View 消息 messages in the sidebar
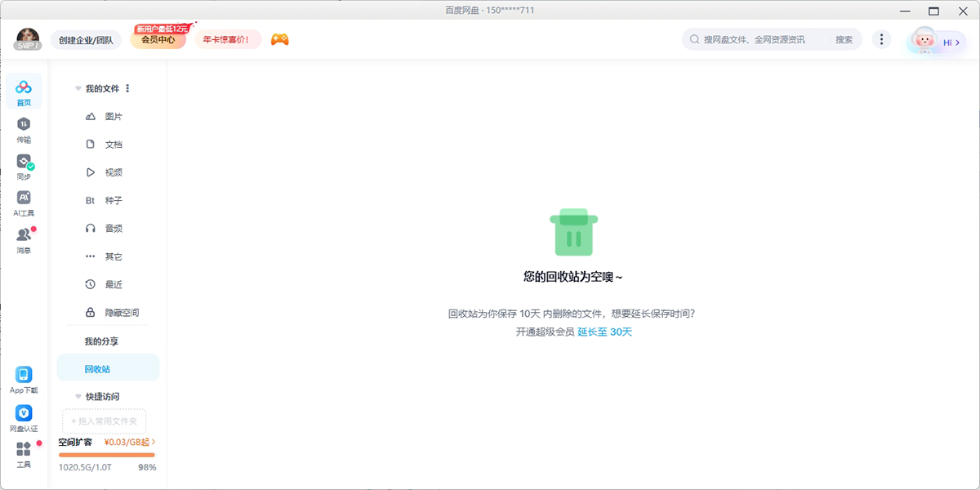980x490 pixels. [x=24, y=240]
